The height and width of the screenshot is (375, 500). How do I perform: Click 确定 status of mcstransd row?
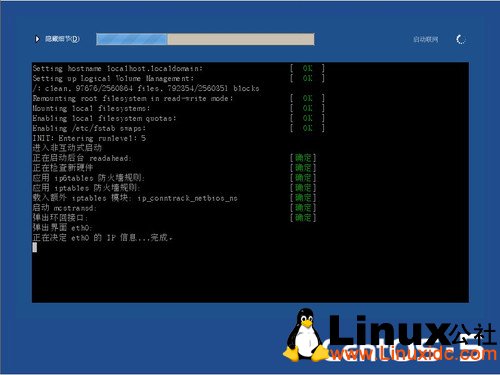pyautogui.click(x=303, y=208)
